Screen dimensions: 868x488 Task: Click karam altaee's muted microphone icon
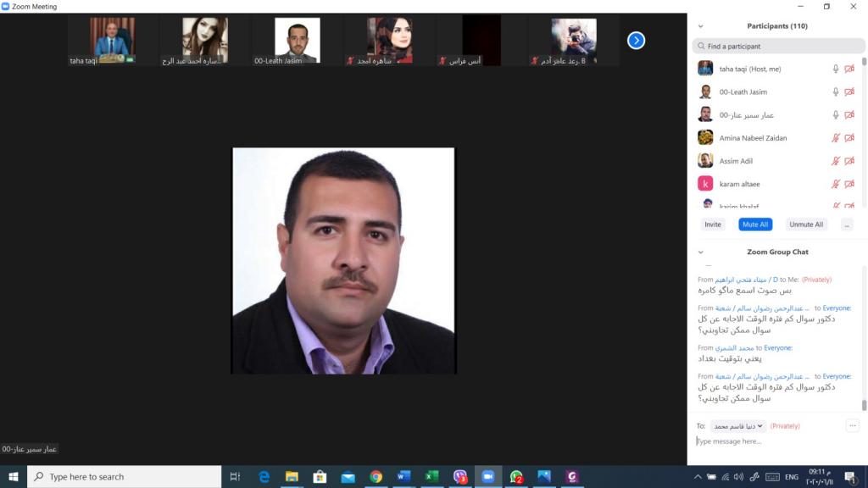pos(836,184)
